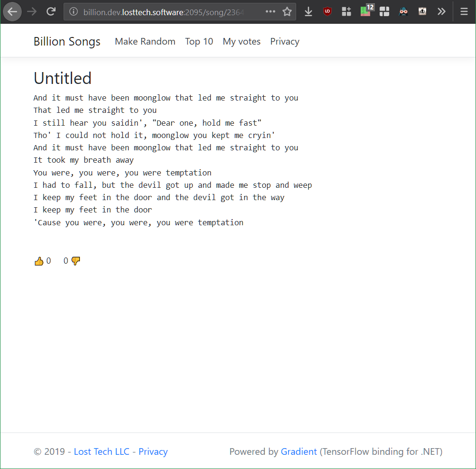Click the forward navigation arrow

tap(32, 12)
